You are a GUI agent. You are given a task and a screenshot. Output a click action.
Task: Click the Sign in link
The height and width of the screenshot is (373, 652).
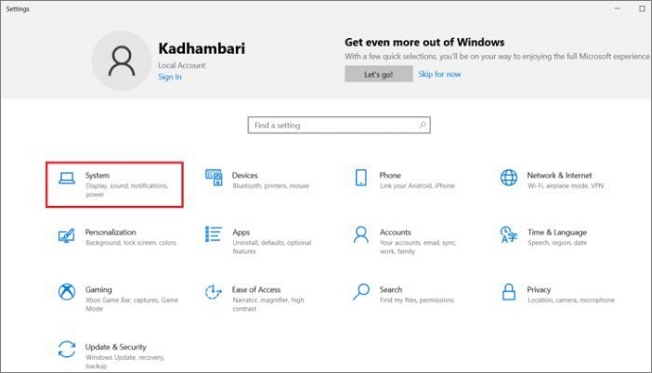coord(170,77)
